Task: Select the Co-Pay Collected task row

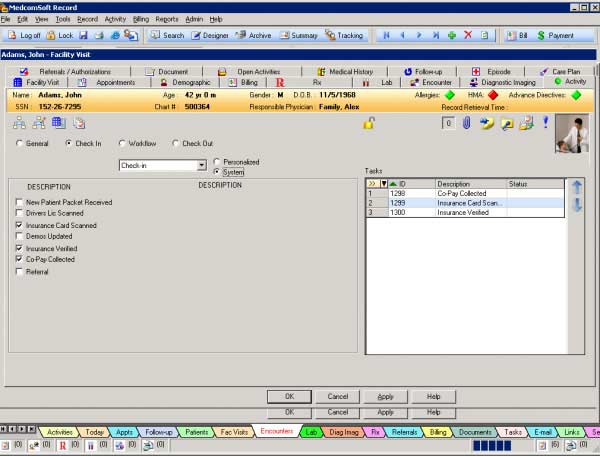Action: point(465,194)
